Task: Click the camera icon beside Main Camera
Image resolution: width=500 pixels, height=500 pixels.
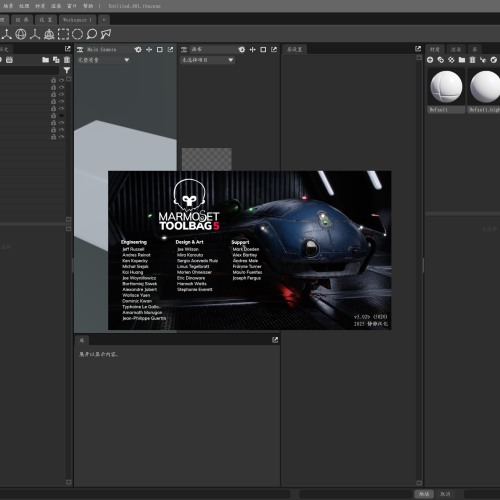Action: pos(80,49)
